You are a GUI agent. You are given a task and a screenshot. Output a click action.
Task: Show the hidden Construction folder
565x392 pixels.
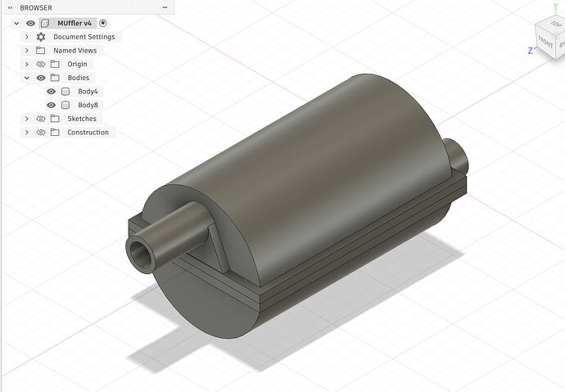pyautogui.click(x=41, y=133)
